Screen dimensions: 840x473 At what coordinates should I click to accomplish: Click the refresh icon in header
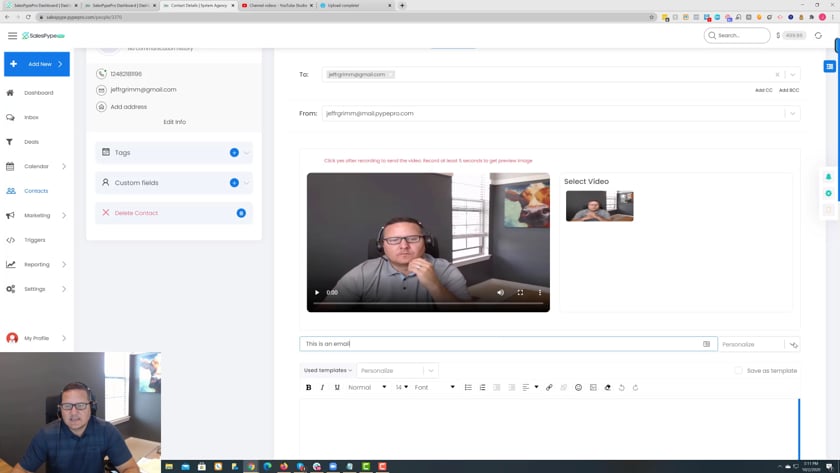[x=818, y=35]
